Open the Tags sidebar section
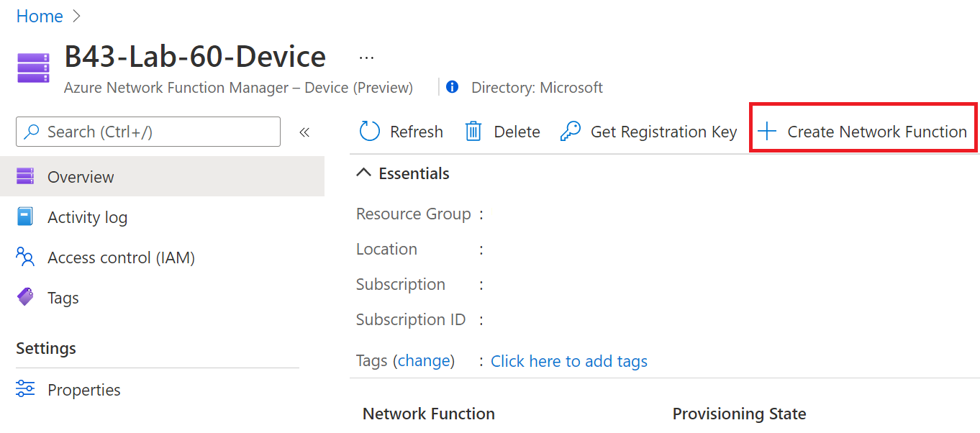 point(62,297)
